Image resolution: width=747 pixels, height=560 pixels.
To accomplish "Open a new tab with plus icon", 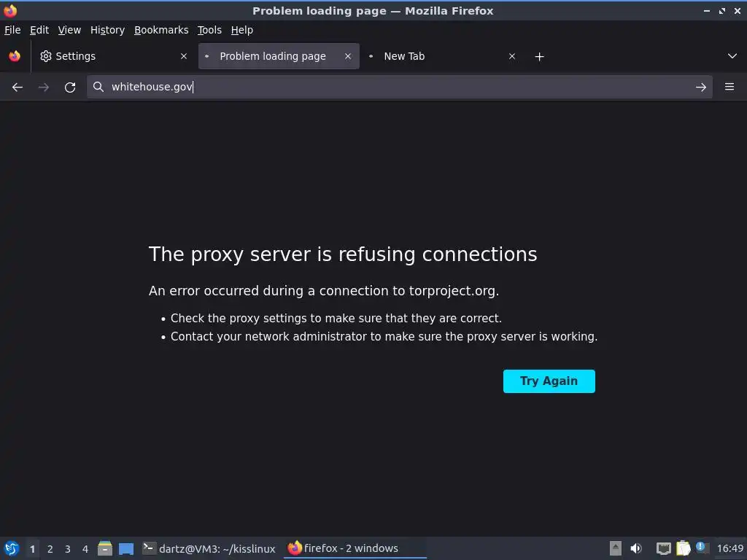I will (539, 57).
